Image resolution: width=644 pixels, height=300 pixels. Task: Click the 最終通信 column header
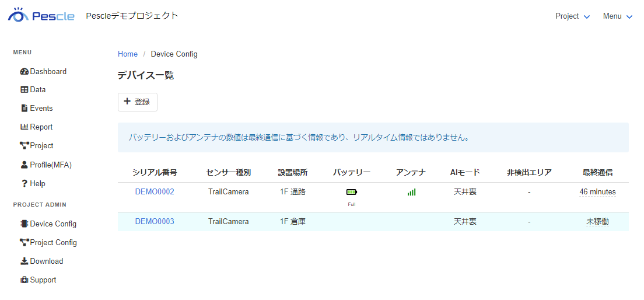(x=597, y=173)
